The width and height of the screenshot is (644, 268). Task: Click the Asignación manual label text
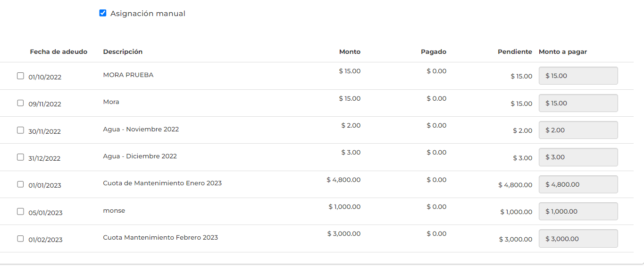click(148, 14)
